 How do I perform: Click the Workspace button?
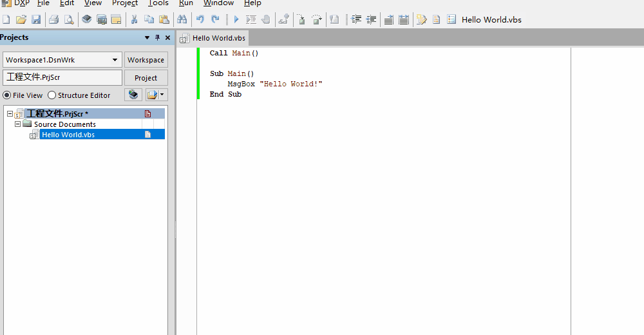coord(146,60)
